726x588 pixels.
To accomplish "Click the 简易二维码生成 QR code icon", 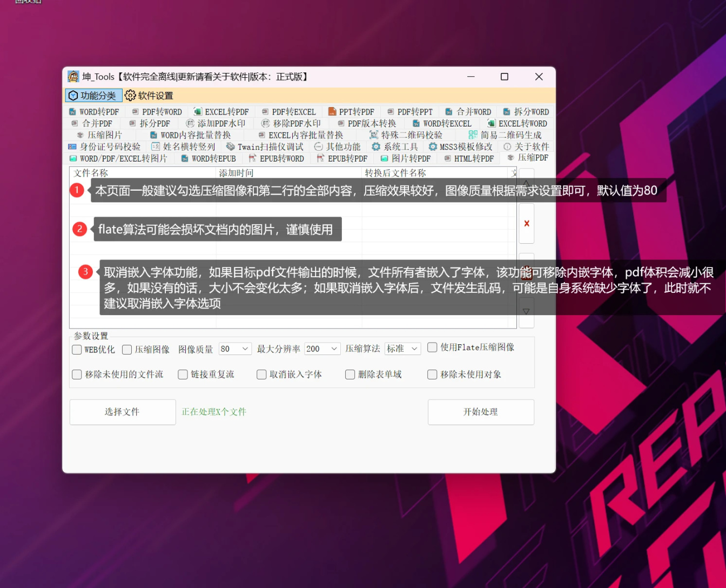I will (473, 135).
